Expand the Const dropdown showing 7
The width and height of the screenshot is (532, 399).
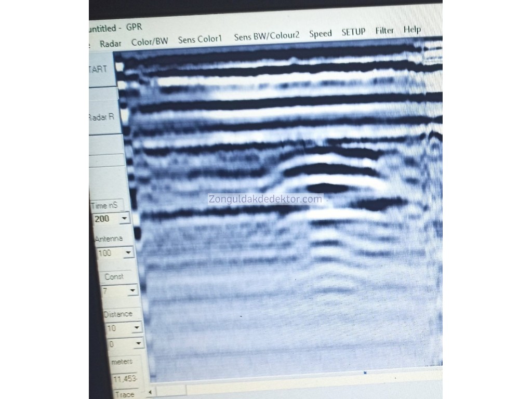[132, 290]
